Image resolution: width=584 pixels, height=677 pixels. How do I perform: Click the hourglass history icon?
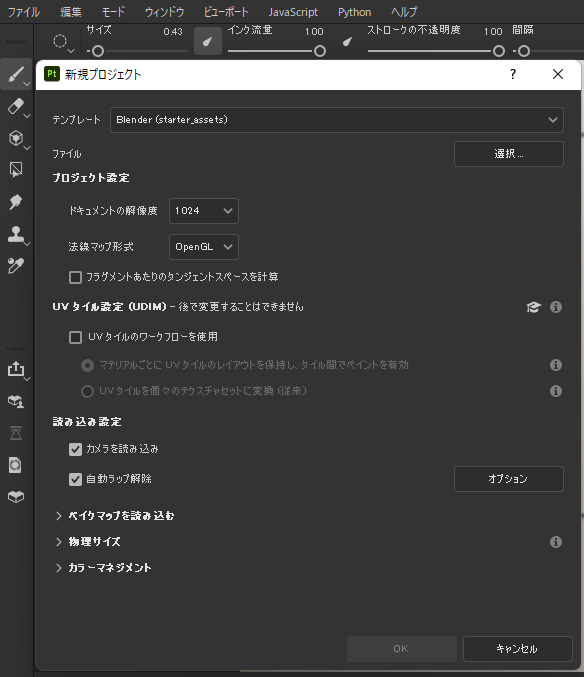point(16,433)
